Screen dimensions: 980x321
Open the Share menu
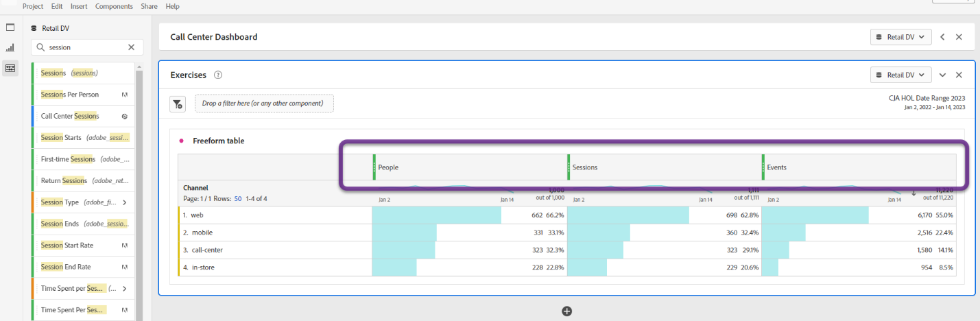pyautogui.click(x=149, y=6)
